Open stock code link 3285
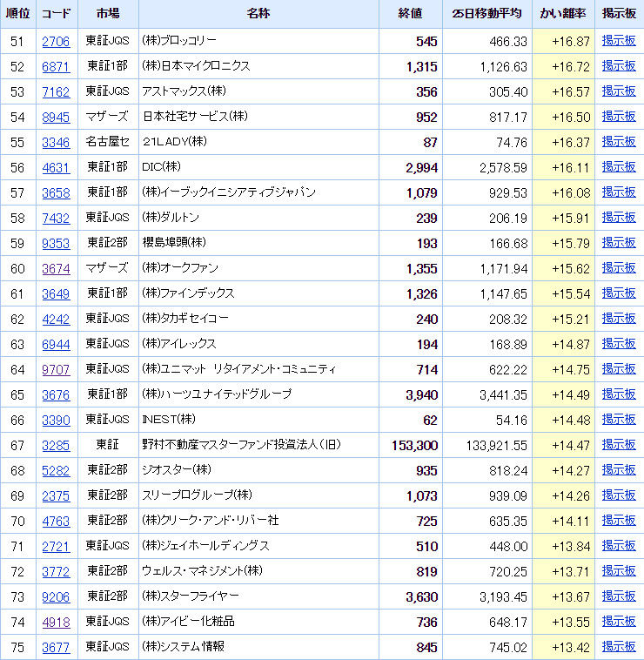 pos(56,445)
